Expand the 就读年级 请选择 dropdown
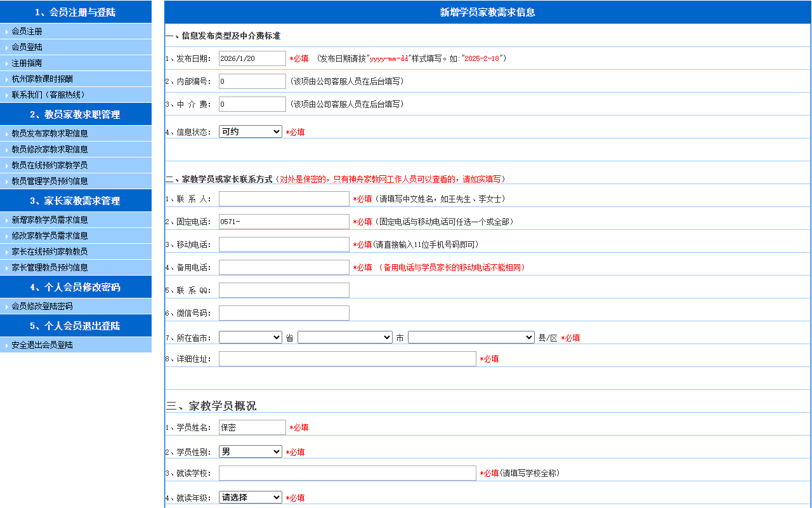 pos(250,497)
